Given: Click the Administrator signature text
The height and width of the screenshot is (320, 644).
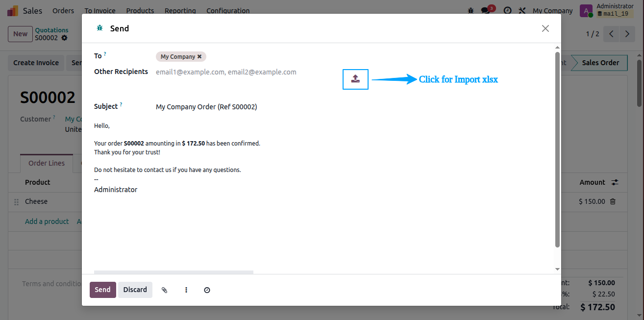Looking at the screenshot, I should point(116,190).
